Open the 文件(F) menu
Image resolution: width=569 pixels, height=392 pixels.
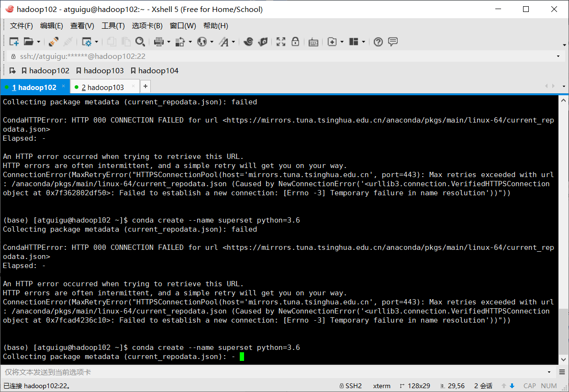22,26
